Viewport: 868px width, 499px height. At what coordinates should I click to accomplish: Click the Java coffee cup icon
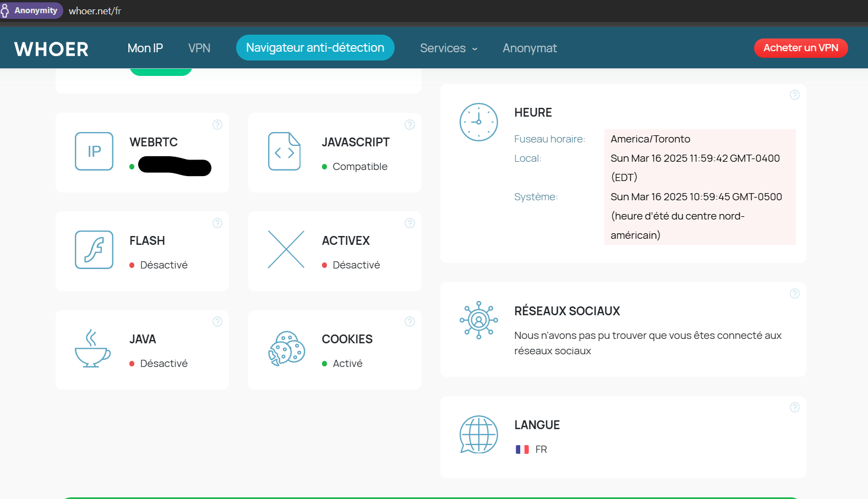92,348
